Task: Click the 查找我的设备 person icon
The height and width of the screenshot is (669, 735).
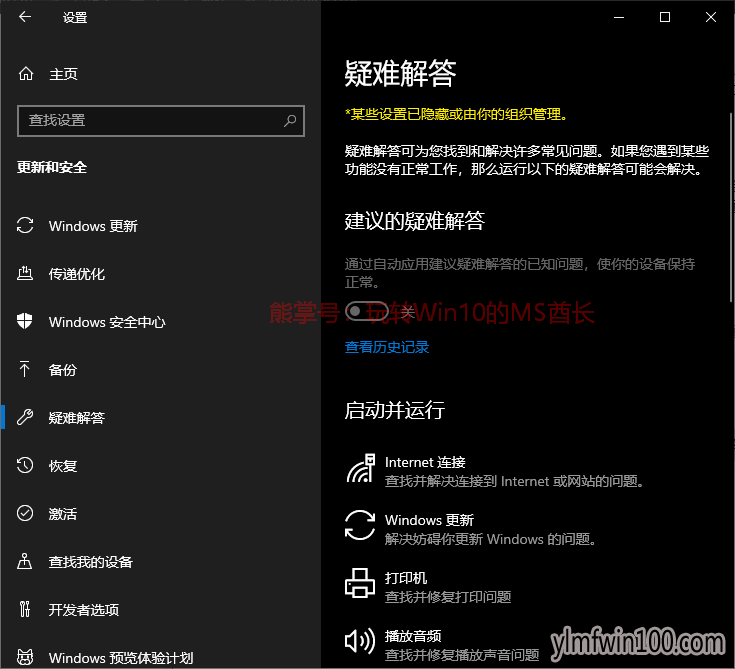Action: tap(25, 561)
